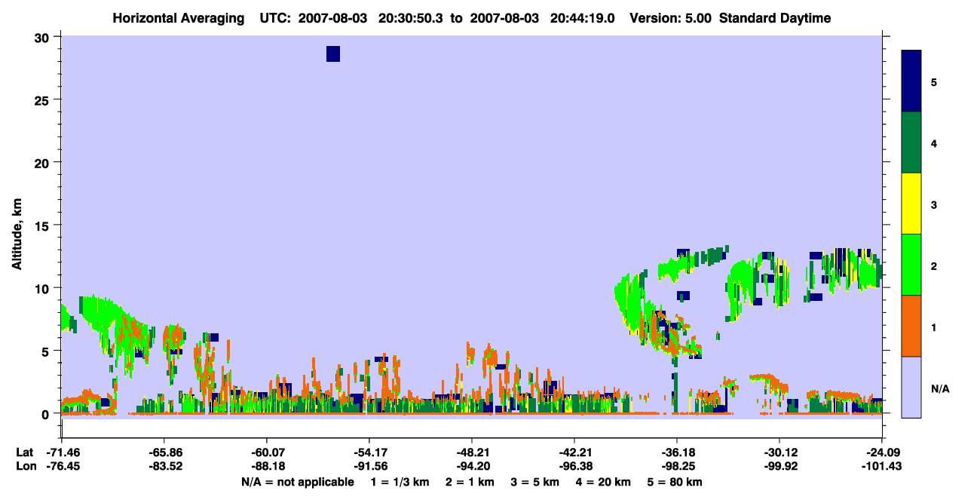Click the colorbar label '2'
Screen dimensions: 980x503
click(x=934, y=266)
